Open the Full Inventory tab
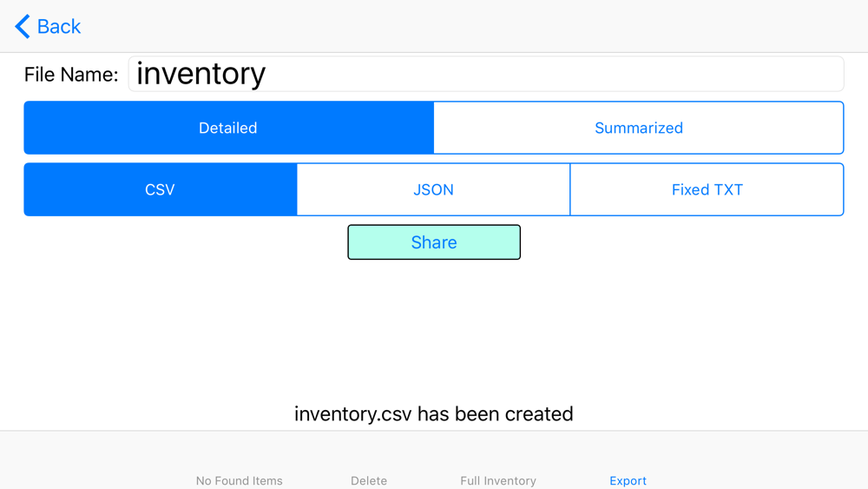The image size is (868, 489). (x=498, y=480)
